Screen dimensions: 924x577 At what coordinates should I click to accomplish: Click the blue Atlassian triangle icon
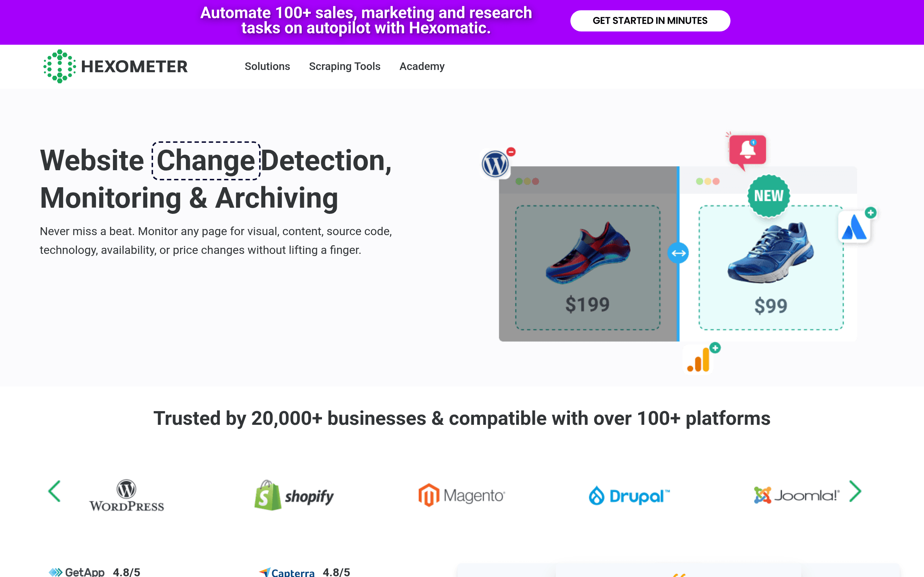pyautogui.click(x=854, y=227)
